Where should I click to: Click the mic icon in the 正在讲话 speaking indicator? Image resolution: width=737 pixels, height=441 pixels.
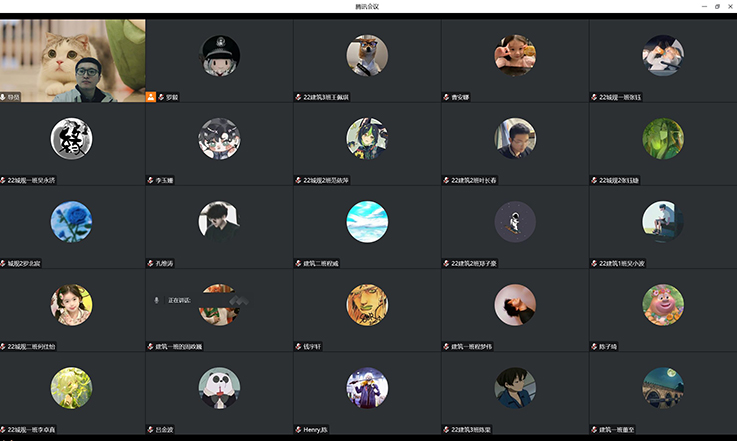coord(157,300)
